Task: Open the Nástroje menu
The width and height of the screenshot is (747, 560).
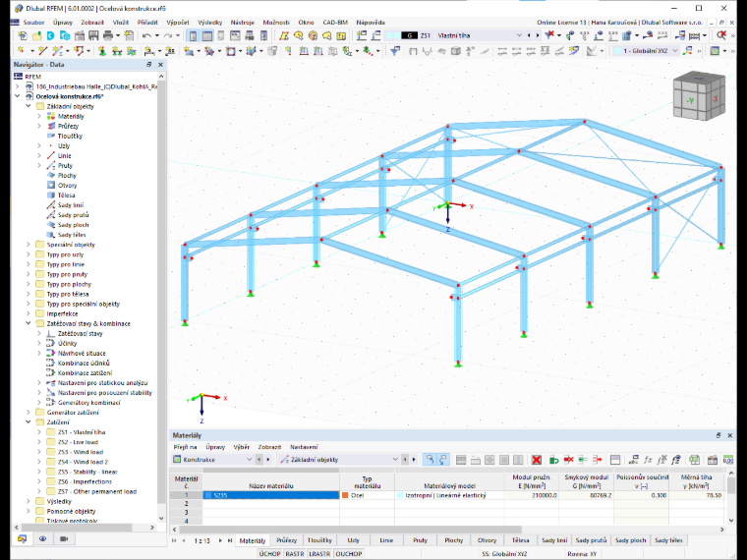Action: (x=243, y=23)
